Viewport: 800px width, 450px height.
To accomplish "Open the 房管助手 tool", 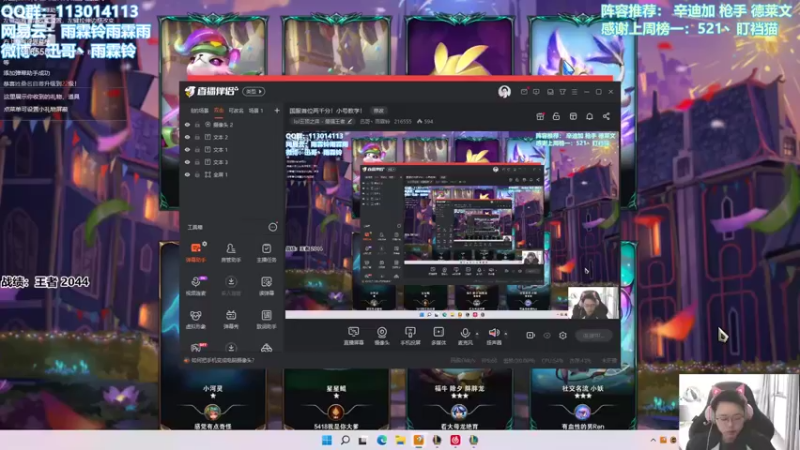I will (x=231, y=253).
